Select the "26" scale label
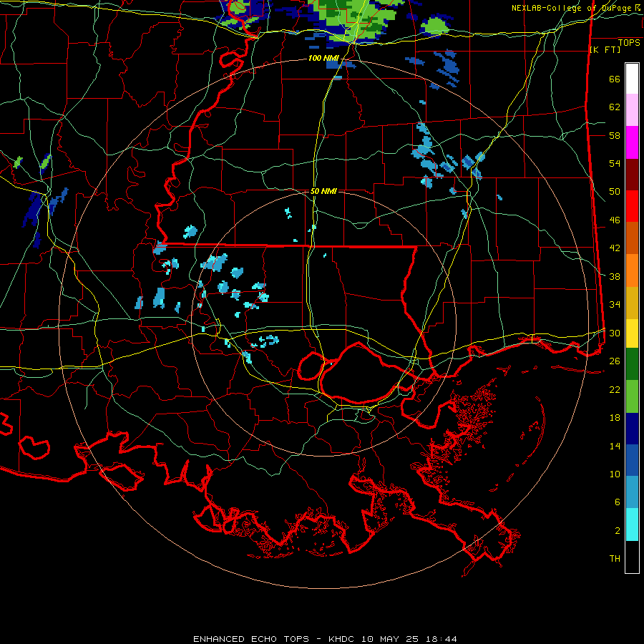 point(615,361)
